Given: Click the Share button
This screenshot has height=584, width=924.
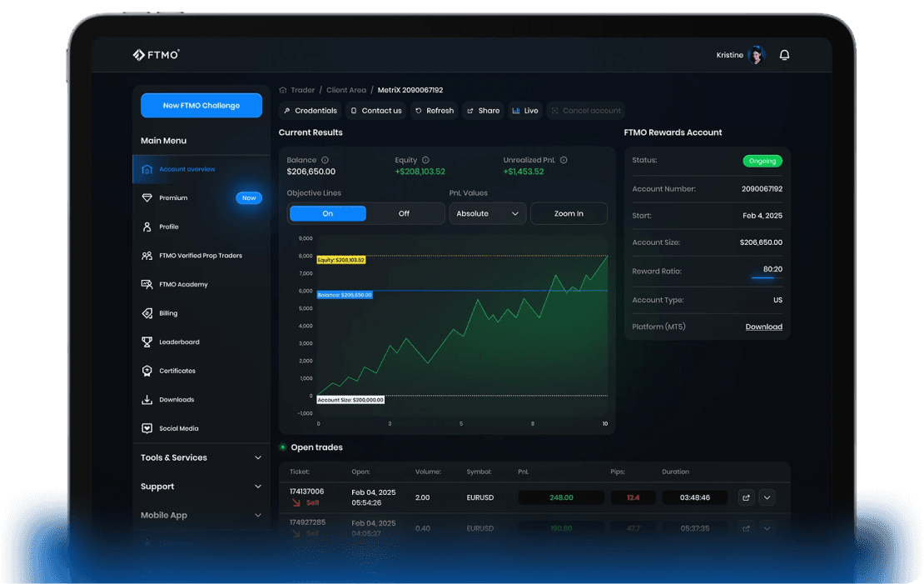Looking at the screenshot, I should click(483, 111).
